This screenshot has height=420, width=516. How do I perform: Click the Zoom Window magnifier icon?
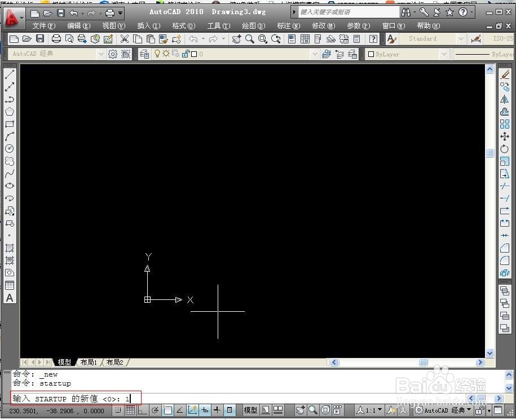263,39
